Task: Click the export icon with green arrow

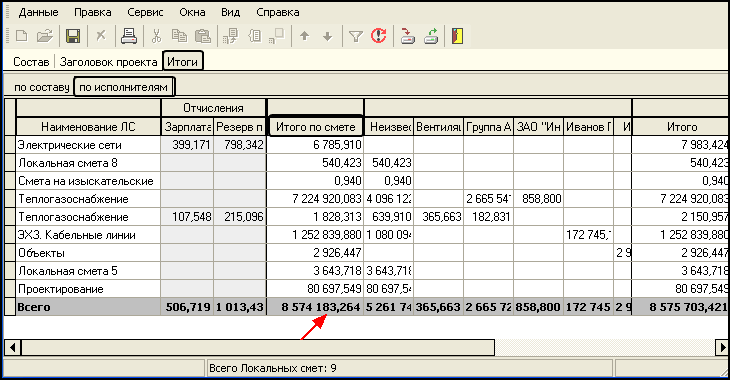Action: [x=431, y=36]
